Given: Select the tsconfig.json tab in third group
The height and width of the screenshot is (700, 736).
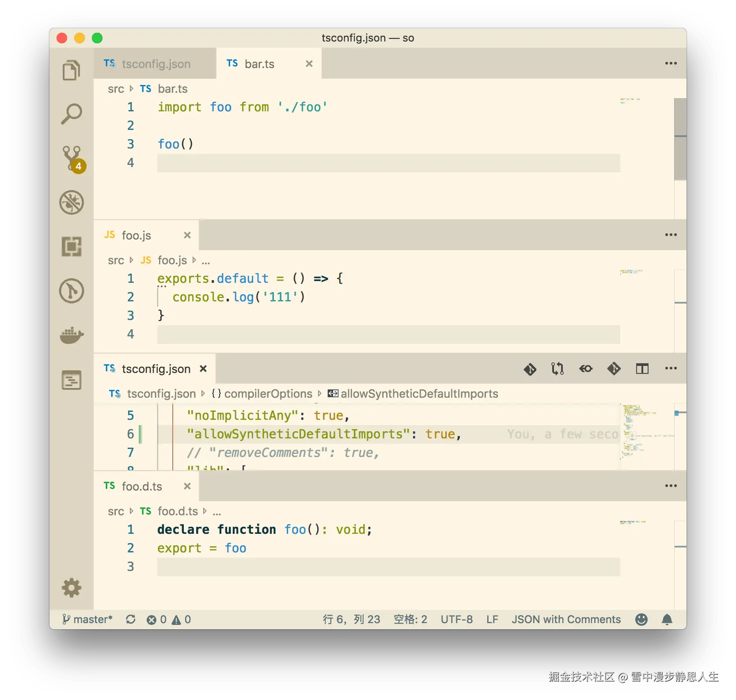Looking at the screenshot, I should 156,369.
